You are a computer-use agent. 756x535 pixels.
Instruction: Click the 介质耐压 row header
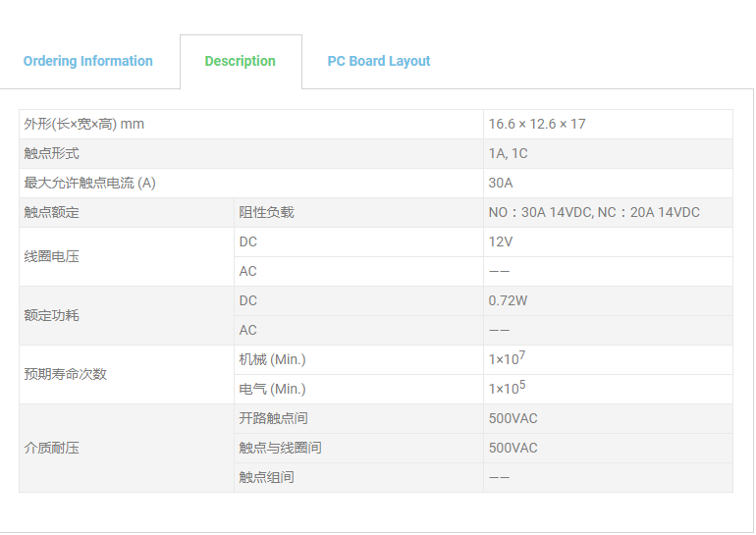click(52, 448)
